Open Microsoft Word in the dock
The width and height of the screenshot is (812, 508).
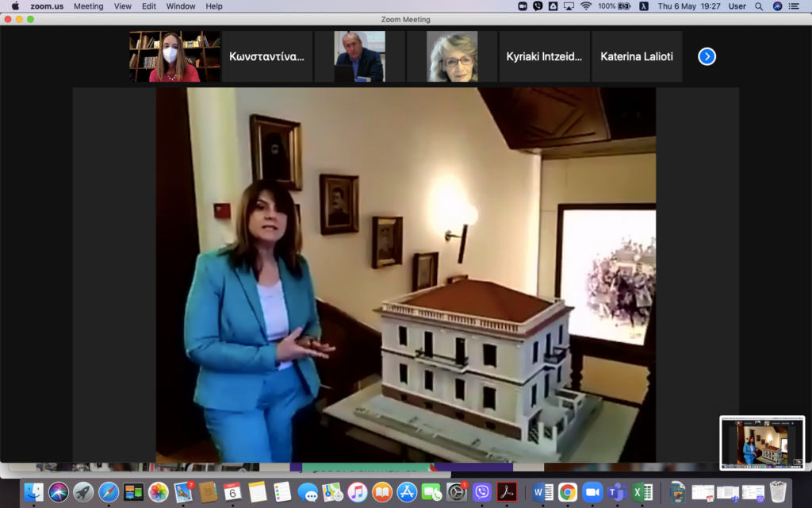(543, 492)
